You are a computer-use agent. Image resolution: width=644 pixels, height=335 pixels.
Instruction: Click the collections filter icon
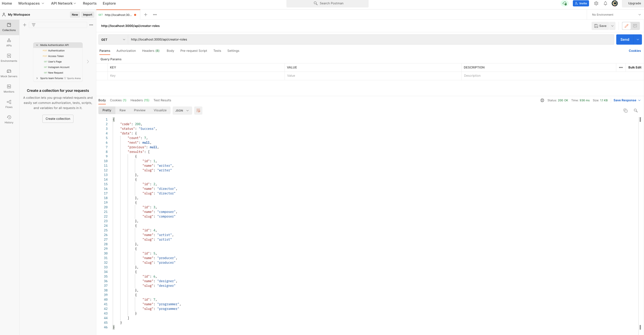34,25
